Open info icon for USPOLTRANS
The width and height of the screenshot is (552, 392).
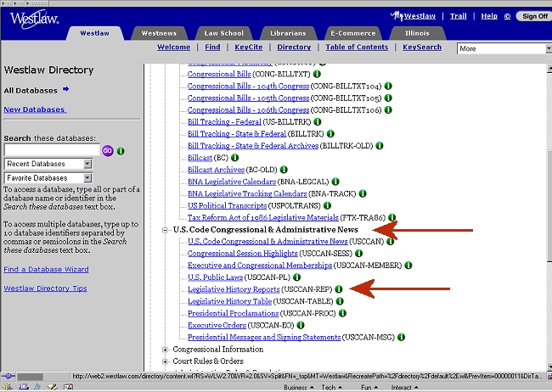pyautogui.click(x=327, y=205)
